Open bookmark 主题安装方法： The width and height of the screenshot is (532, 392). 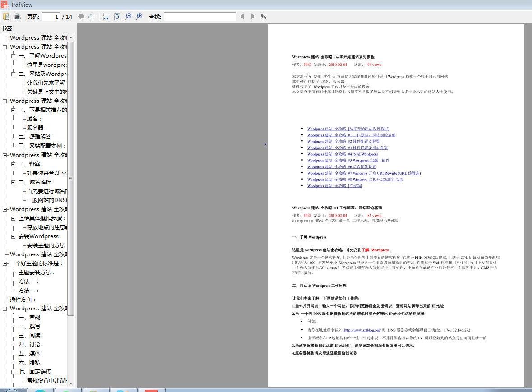click(x=37, y=272)
